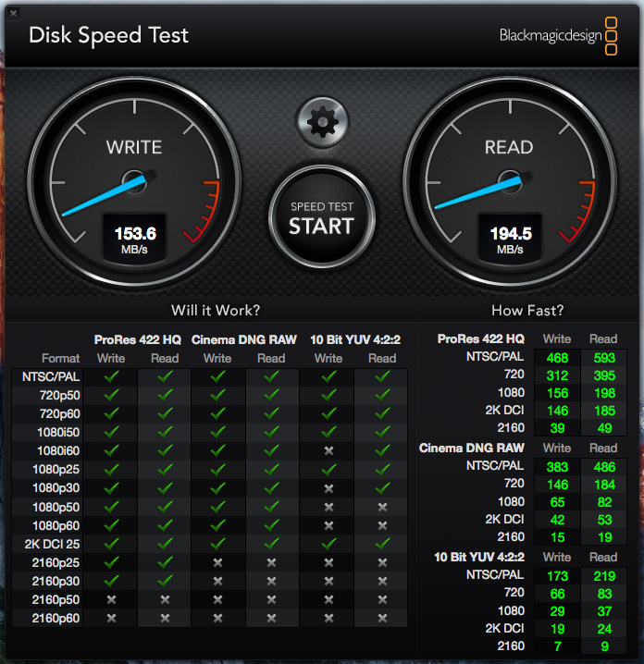Click Cinema DNG 2160 write value 15

558,537
